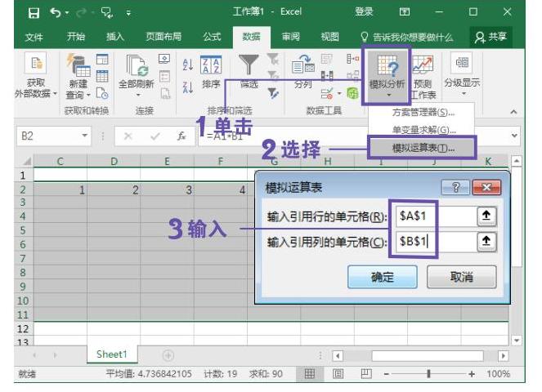
Task: Switch to the Formulas tab (公式)
Action: 211,36
